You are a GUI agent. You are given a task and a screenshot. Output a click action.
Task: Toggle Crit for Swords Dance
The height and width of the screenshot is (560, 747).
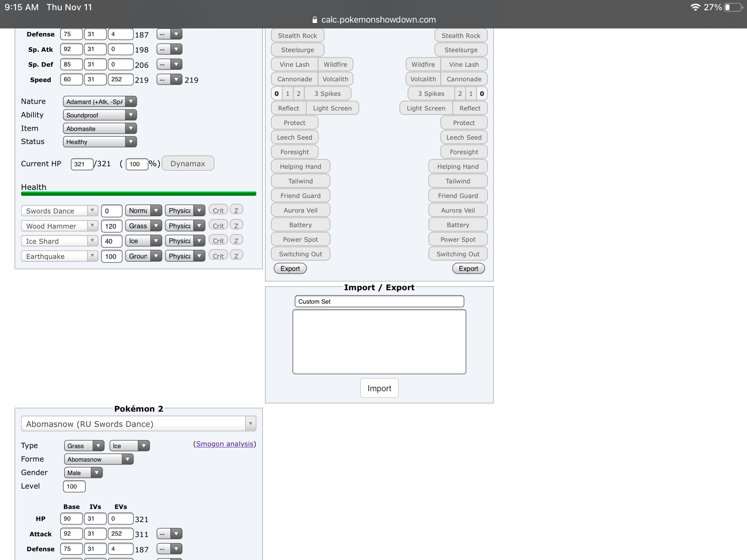(218, 210)
